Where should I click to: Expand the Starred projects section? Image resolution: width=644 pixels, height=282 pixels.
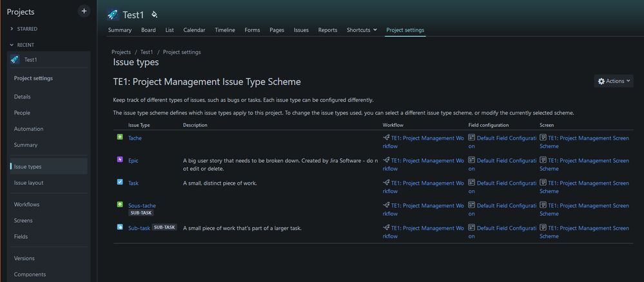tap(12, 29)
